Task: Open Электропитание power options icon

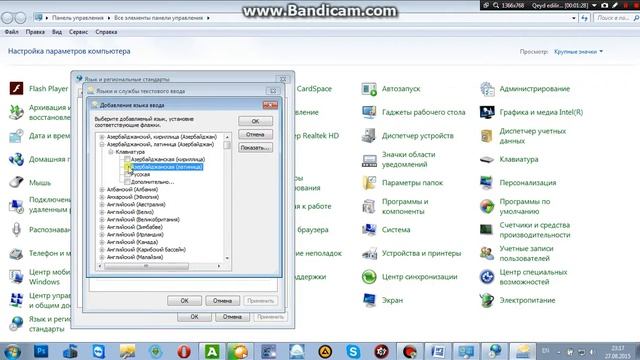Action: [517, 300]
